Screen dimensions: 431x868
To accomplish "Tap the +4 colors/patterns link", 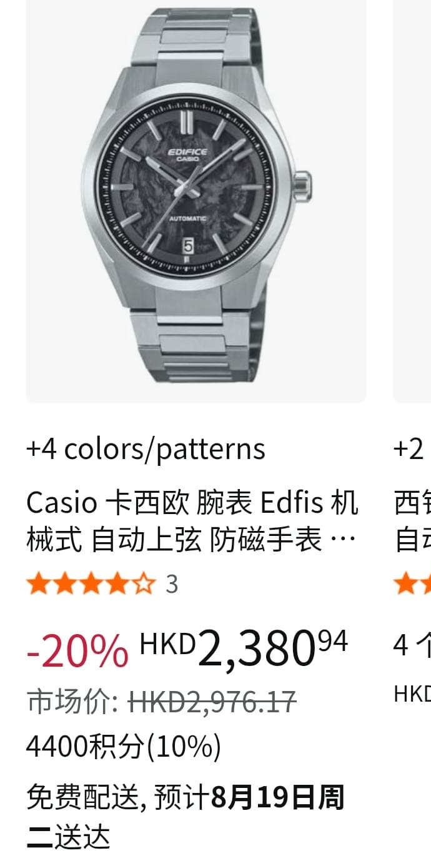I will click(146, 449).
